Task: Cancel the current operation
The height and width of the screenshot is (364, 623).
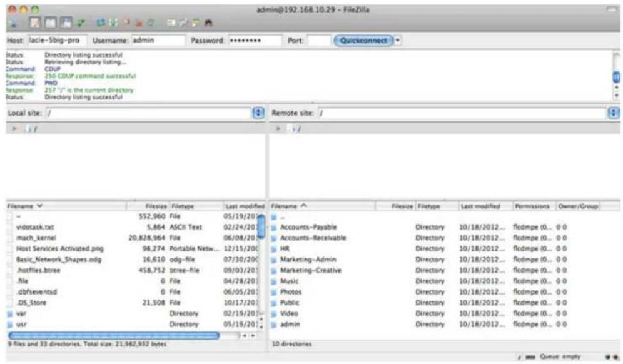Action: [126, 23]
